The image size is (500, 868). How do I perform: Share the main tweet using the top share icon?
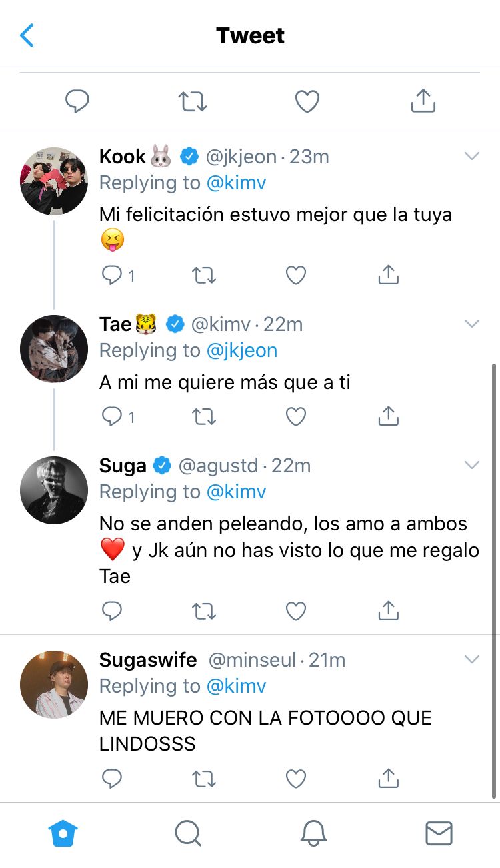tap(423, 101)
